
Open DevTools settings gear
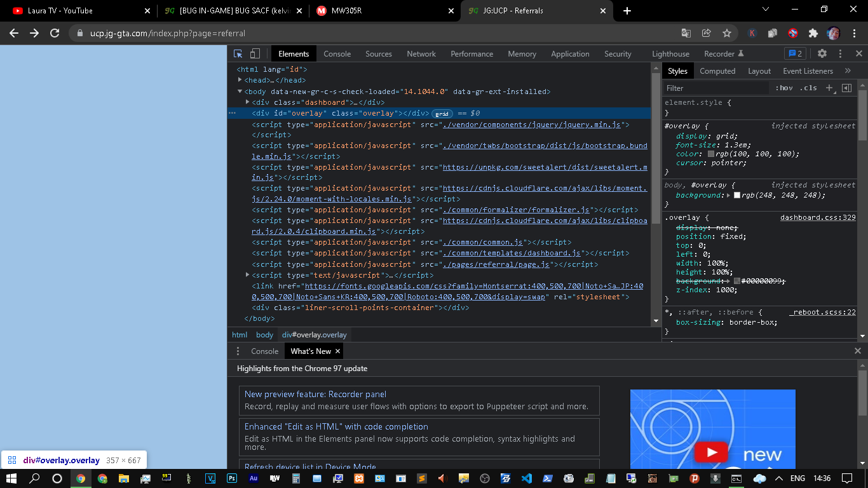tap(822, 54)
